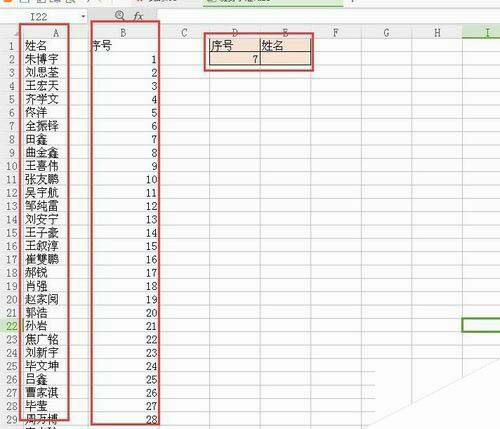Select the name 朱博宇
The width and height of the screenshot is (500, 429).
pos(42,59)
